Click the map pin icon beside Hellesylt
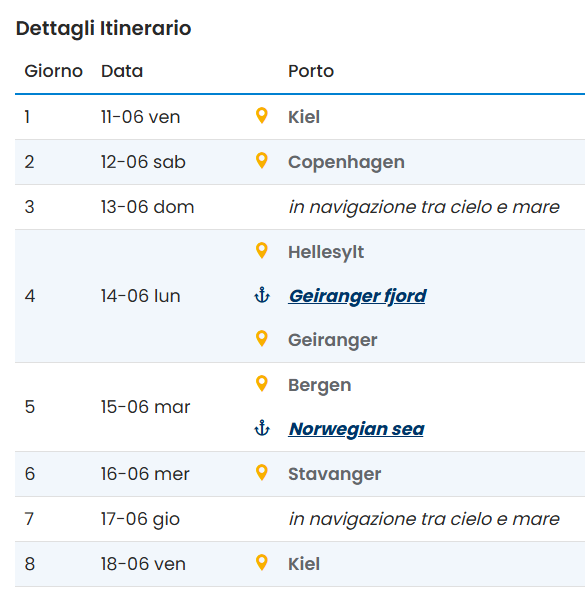The image size is (585, 601). coord(261,251)
